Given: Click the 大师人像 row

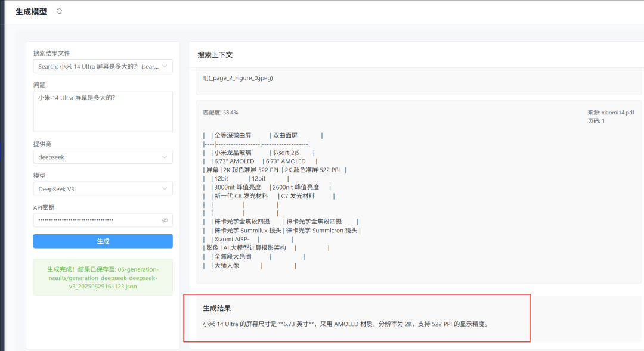Looking at the screenshot, I should tap(250, 266).
